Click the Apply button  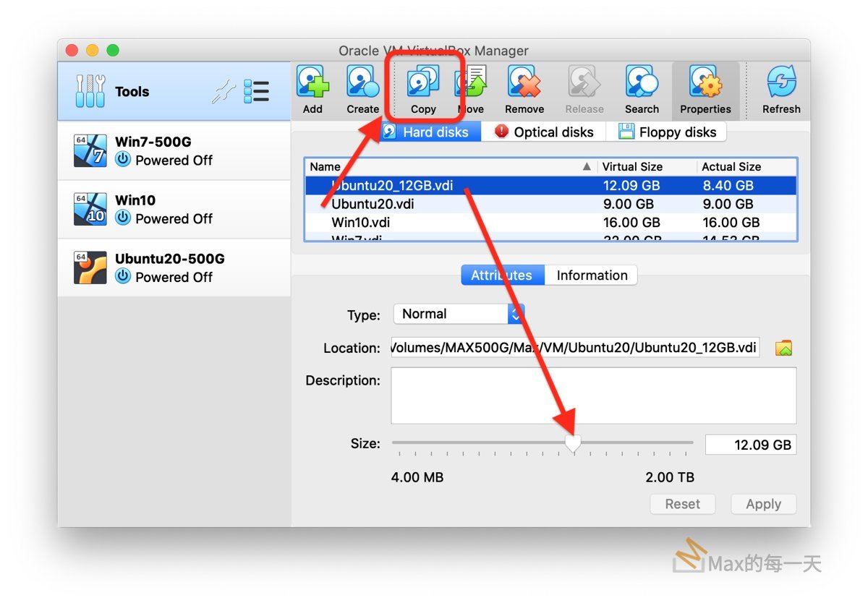(x=763, y=504)
